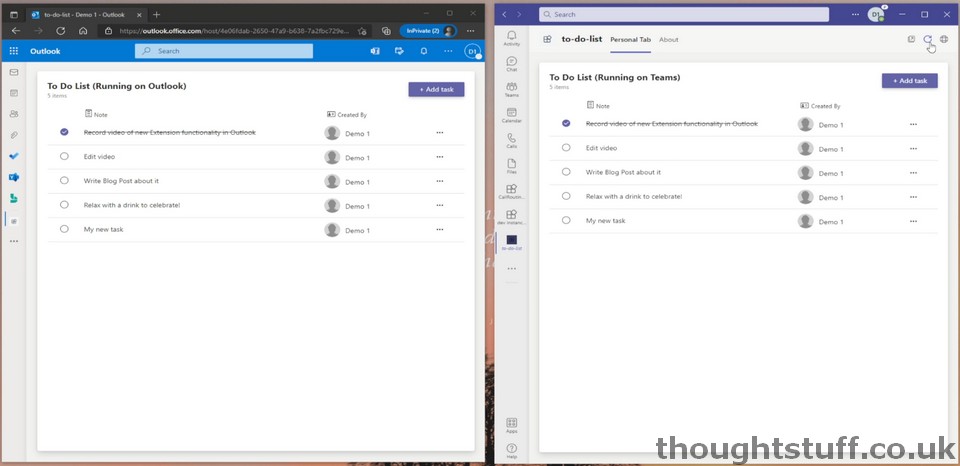
Task: Open Yammer icon in Outlook sidebar
Action: pyautogui.click(x=13, y=177)
